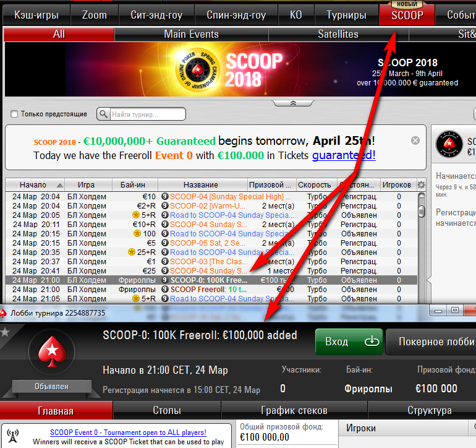The height and width of the screenshot is (448, 476).
Task: Select Road to SCOOP-04 row at 20:05
Action: [x=211, y=215]
